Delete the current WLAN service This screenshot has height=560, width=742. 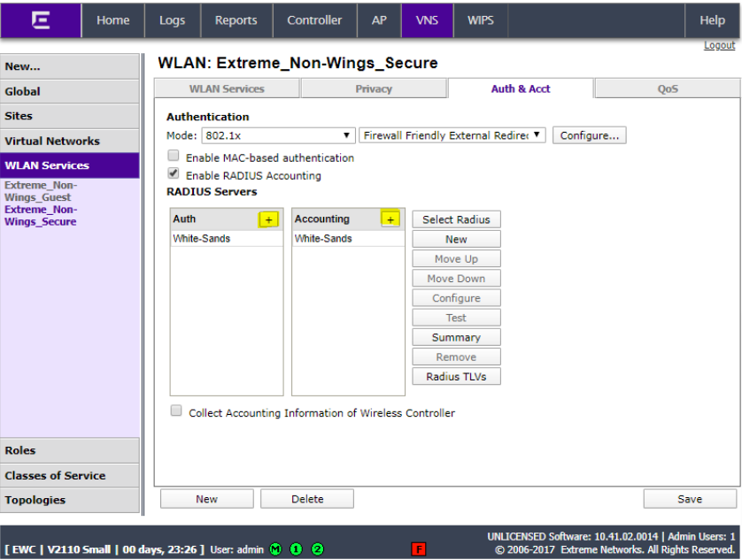coord(307,499)
